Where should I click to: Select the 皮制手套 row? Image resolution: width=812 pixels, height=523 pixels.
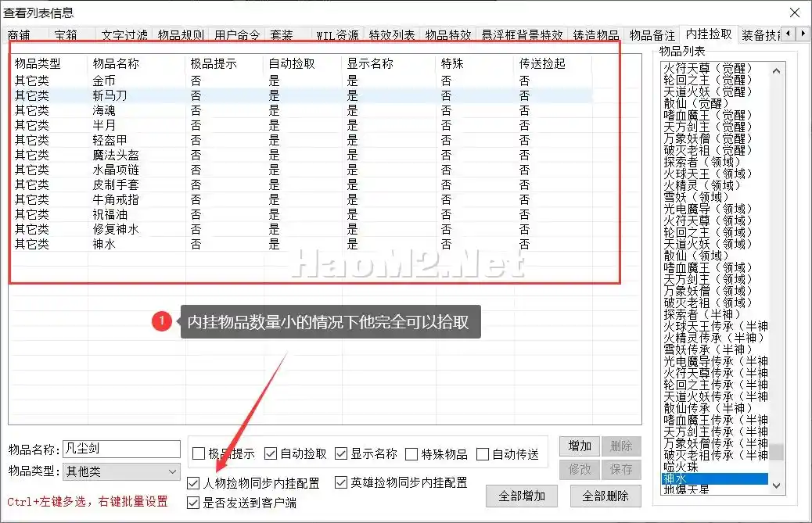(301, 184)
